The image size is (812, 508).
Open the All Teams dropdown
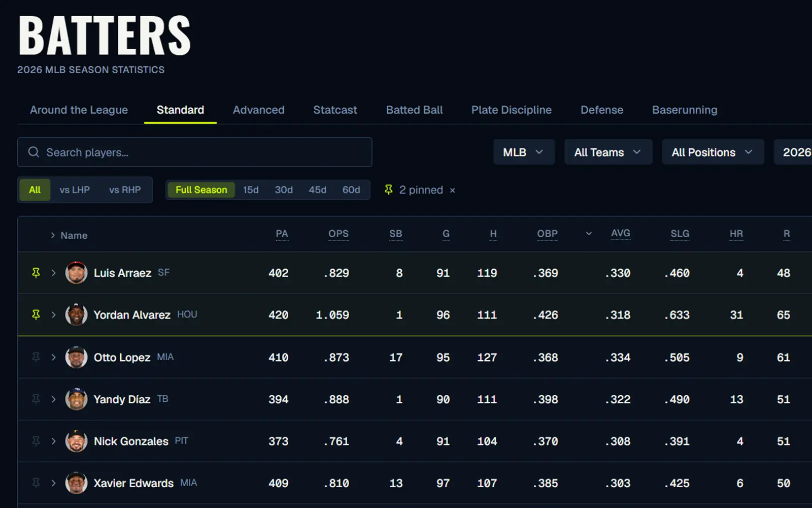608,152
